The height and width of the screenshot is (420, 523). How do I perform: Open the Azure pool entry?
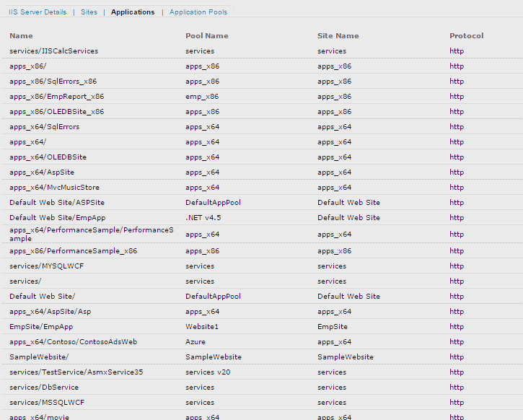[x=195, y=342]
